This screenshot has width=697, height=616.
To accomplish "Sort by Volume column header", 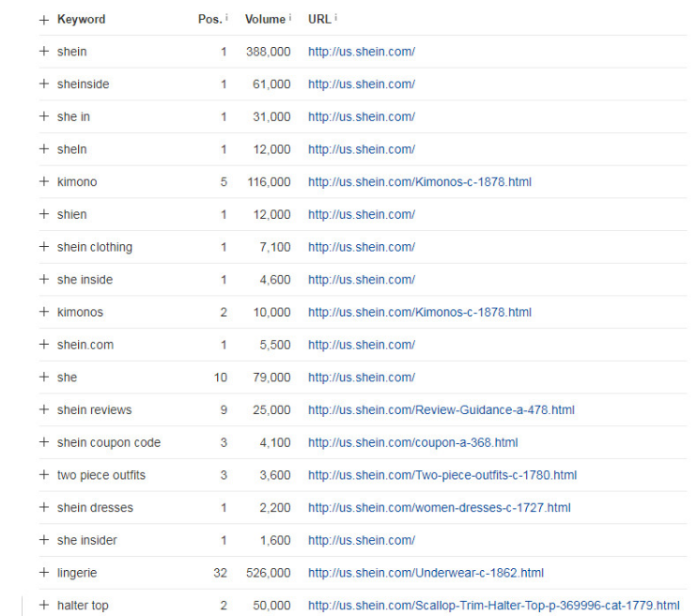I will coord(266,19).
